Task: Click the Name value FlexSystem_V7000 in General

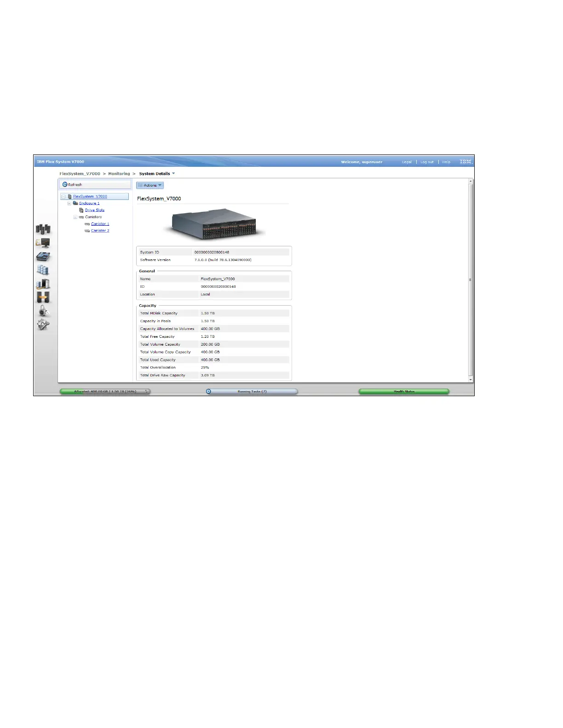Action: [218, 279]
